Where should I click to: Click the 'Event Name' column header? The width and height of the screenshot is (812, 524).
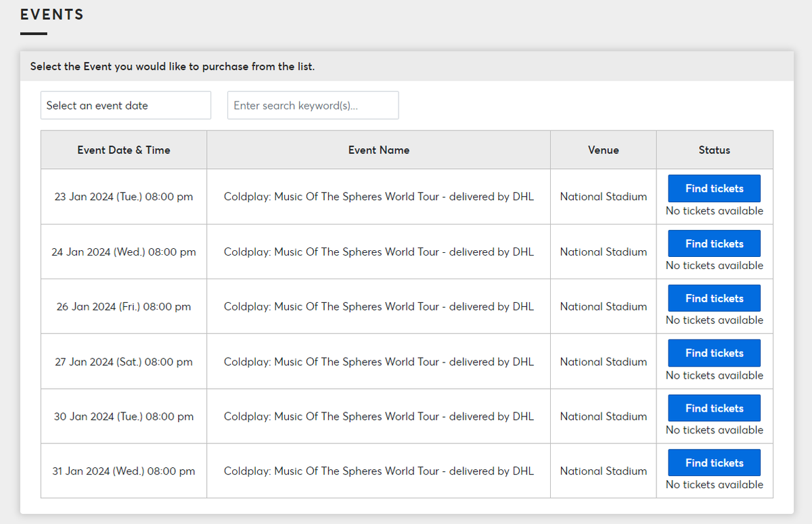[x=379, y=150]
